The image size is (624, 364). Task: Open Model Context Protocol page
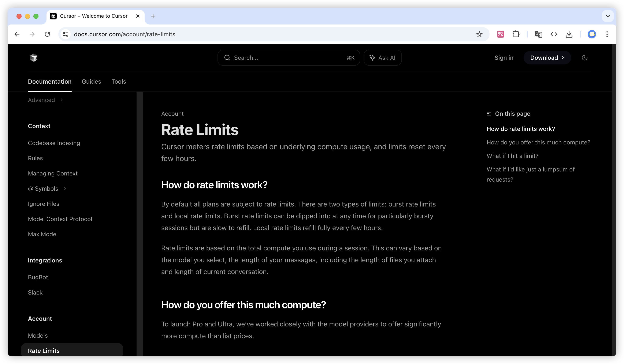(x=60, y=219)
